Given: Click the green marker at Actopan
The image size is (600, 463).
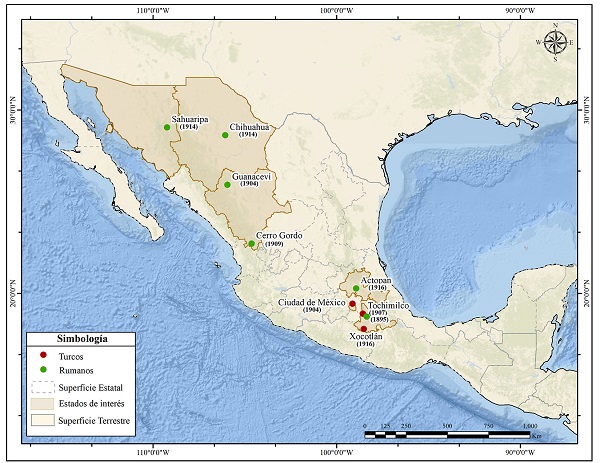Looking at the screenshot, I should click(356, 289).
